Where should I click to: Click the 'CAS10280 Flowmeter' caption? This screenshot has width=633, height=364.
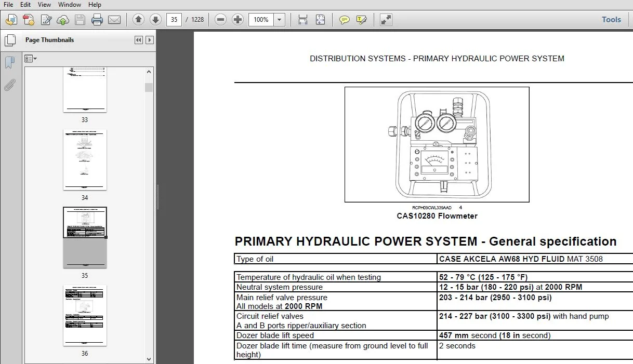coord(437,216)
